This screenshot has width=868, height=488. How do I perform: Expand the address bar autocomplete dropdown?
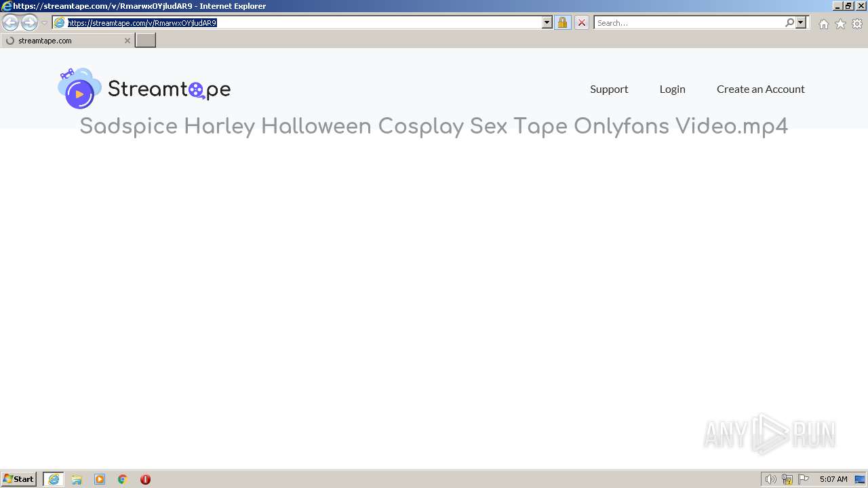pyautogui.click(x=547, y=22)
